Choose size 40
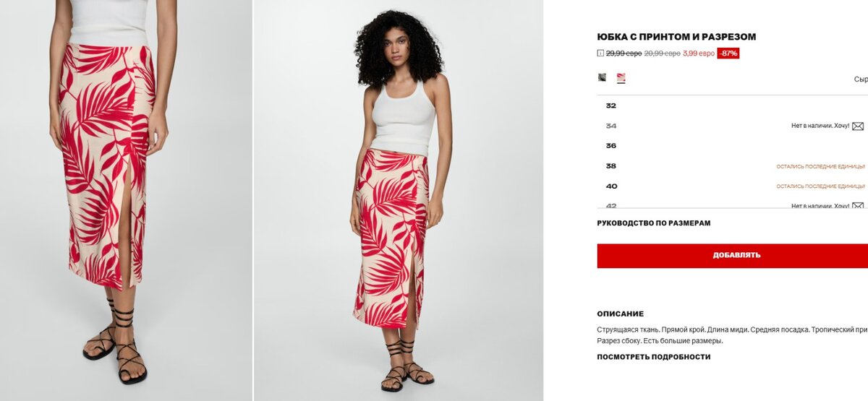The height and width of the screenshot is (401, 868). click(x=732, y=186)
